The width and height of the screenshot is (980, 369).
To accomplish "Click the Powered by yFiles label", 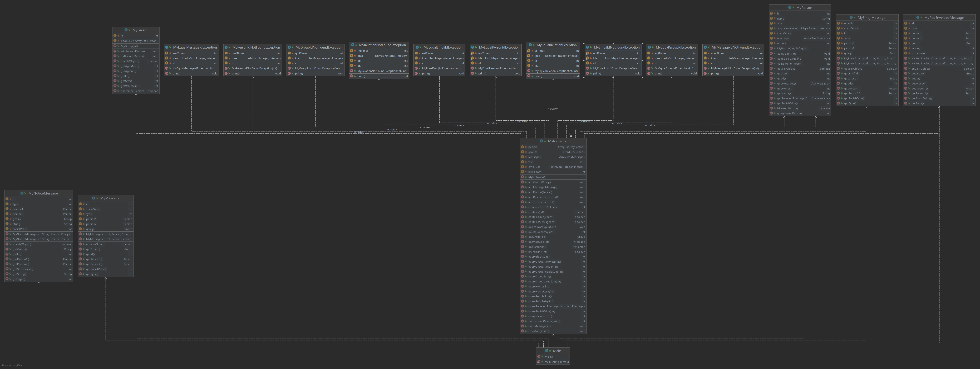I will point(12,366).
